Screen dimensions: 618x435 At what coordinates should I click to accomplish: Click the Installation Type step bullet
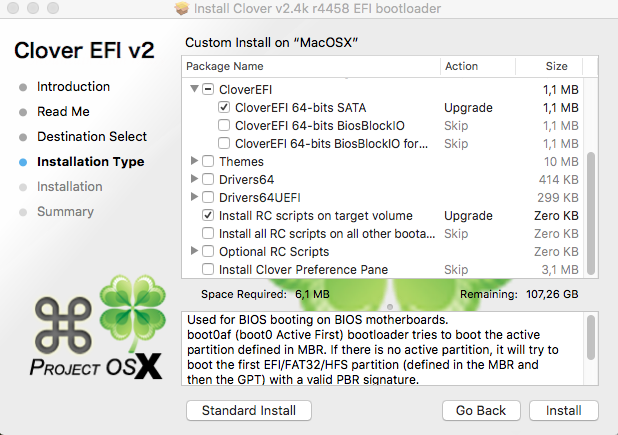click(x=23, y=162)
